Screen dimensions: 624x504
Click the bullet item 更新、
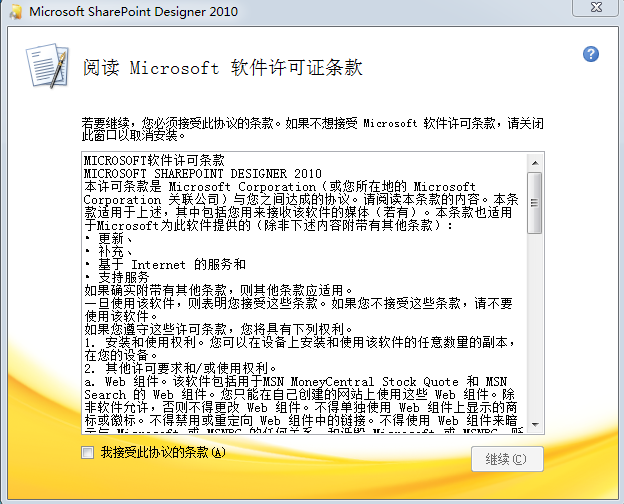pos(109,238)
